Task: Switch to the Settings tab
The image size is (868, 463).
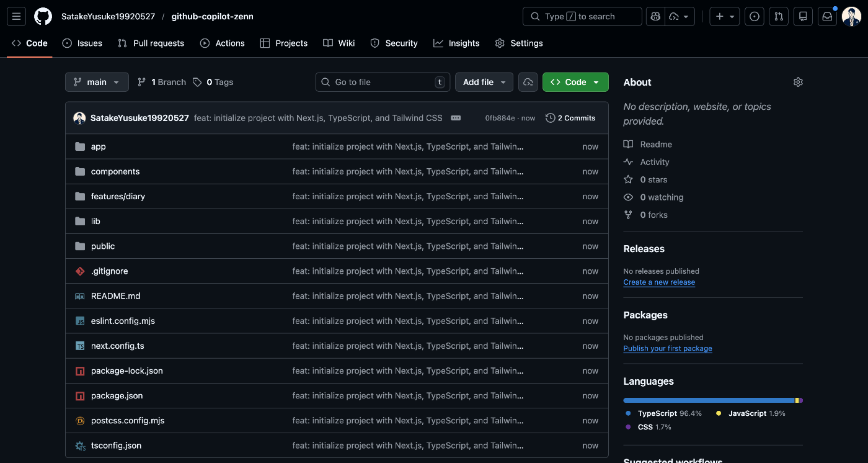Action: click(x=519, y=43)
